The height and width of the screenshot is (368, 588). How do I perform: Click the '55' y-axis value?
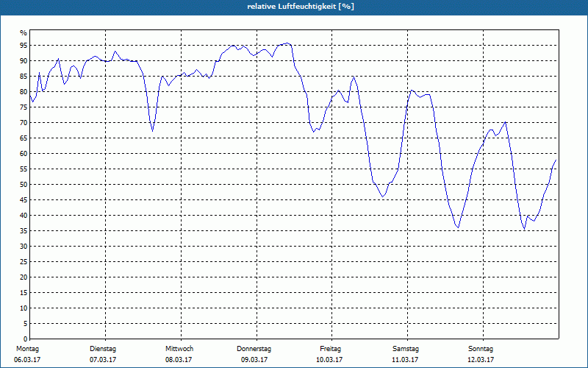click(x=24, y=169)
